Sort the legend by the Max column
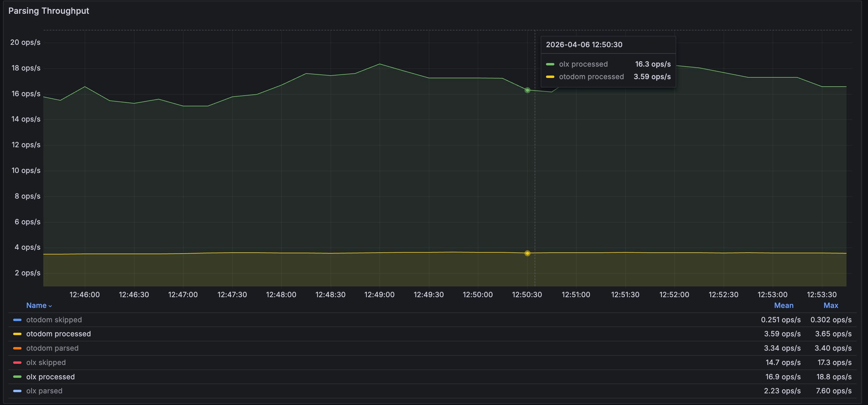The width and height of the screenshot is (868, 405). (831, 305)
